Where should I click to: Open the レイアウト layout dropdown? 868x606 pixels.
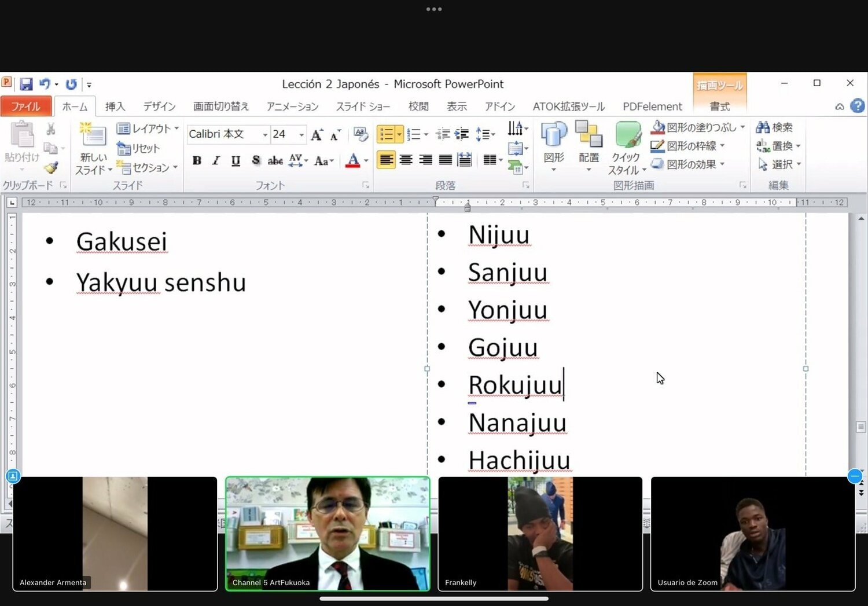148,128
